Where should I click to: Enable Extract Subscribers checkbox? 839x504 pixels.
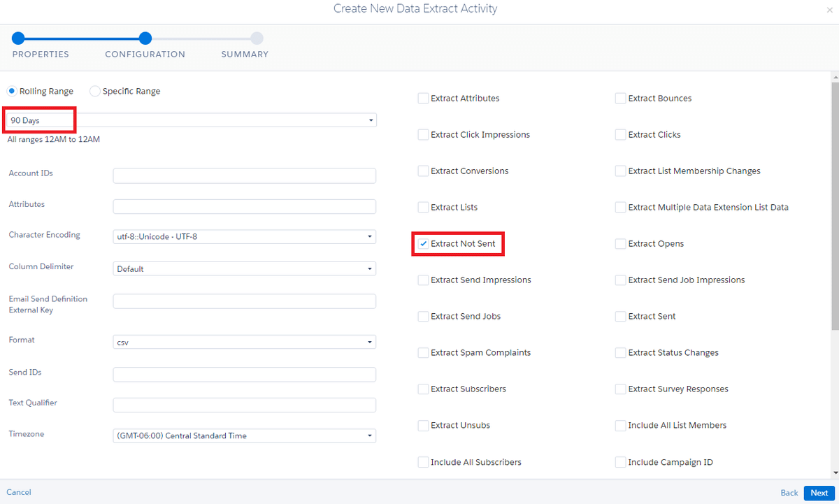pyautogui.click(x=423, y=389)
